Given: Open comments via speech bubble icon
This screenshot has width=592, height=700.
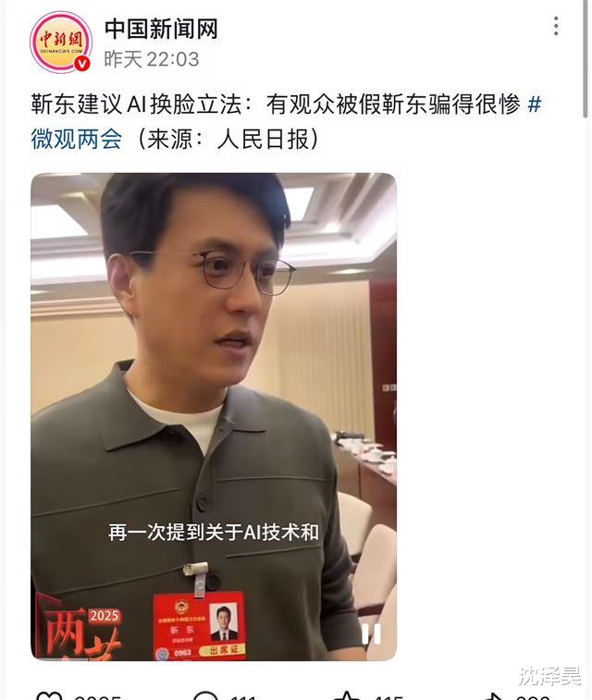Looking at the screenshot, I should (205, 696).
